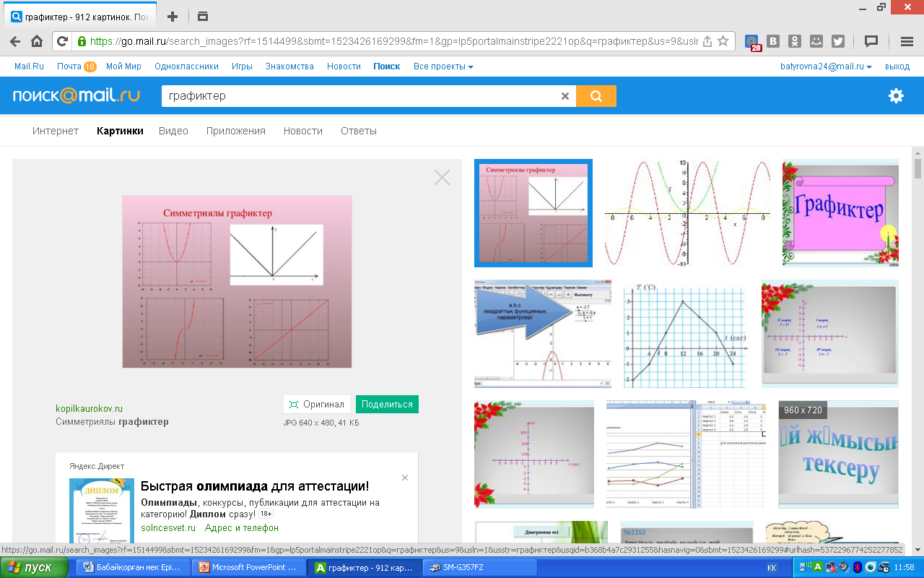Click the green padlock site security icon
Viewport: 924px width, 578px height.
(x=82, y=41)
